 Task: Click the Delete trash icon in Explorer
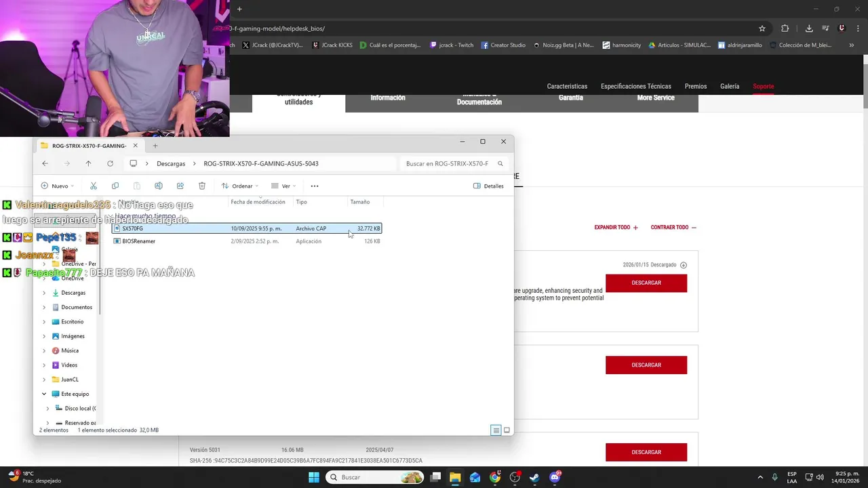click(202, 186)
